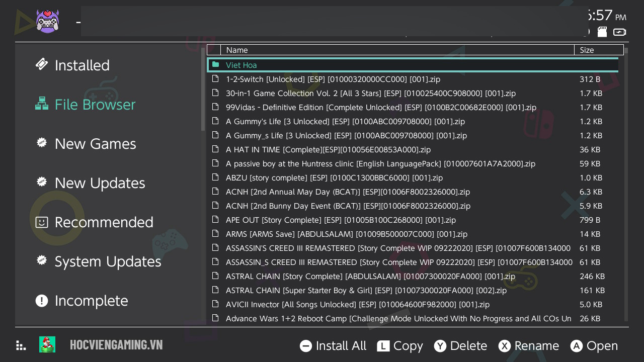Select ARMS [ARMS Save] zip
This screenshot has height=362, width=644.
click(413, 234)
